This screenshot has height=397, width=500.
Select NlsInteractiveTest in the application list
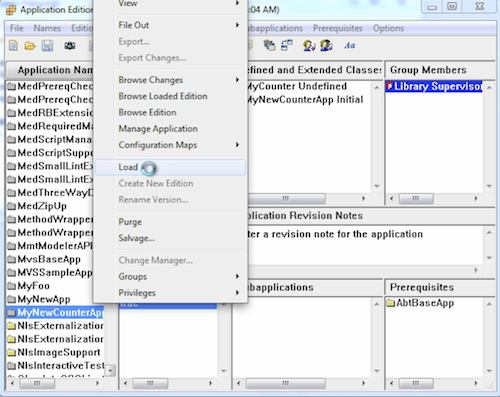tap(61, 366)
